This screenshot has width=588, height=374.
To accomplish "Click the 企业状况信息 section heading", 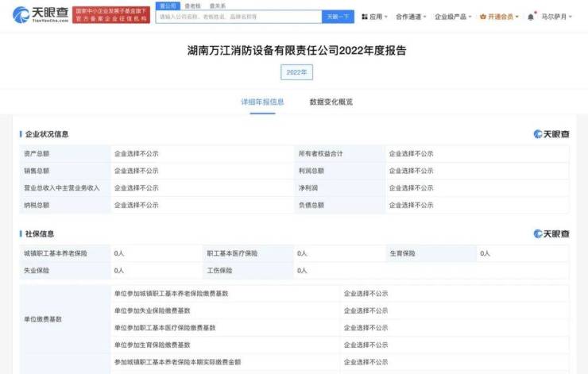I will [x=47, y=134].
